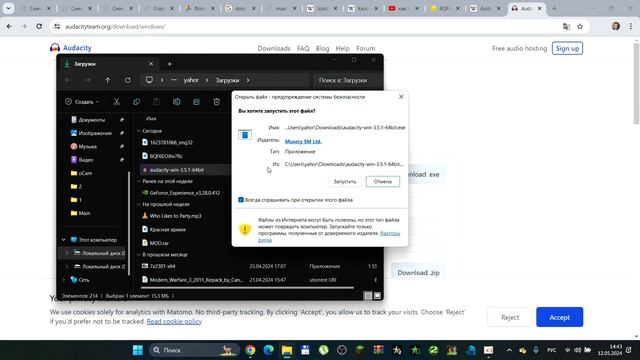The height and width of the screenshot is (360, 640).
Task: Add new Explorer tab with plus button
Action: click(x=169, y=64)
